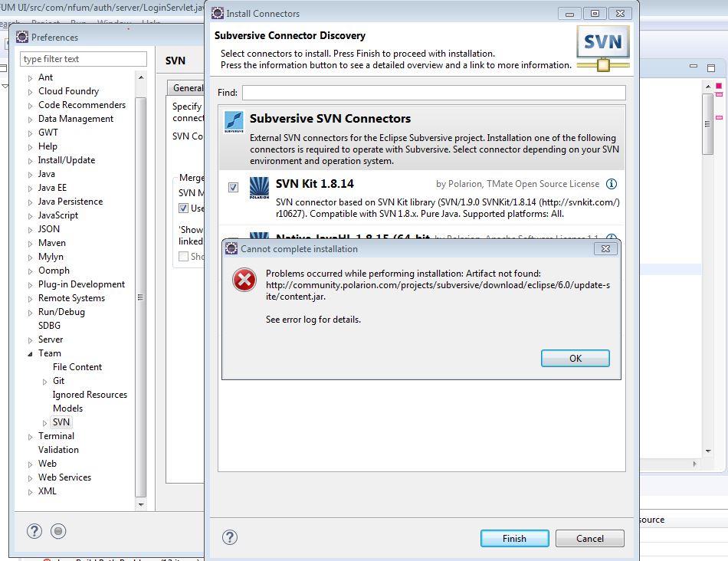This screenshot has width=728, height=561.
Task: Select Web Services preferences
Action: click(x=64, y=477)
